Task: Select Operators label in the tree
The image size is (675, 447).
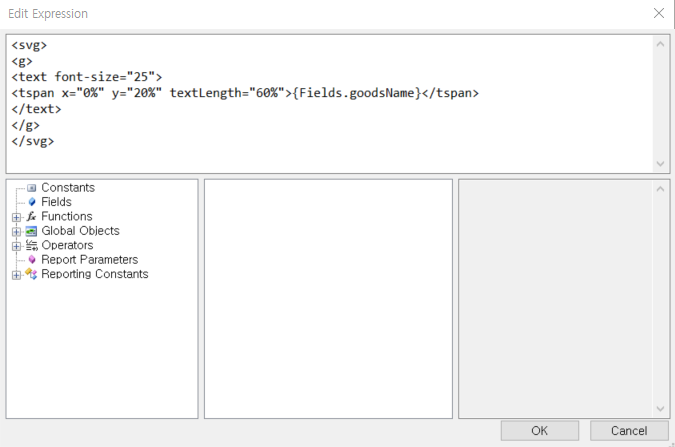Action: tap(67, 245)
